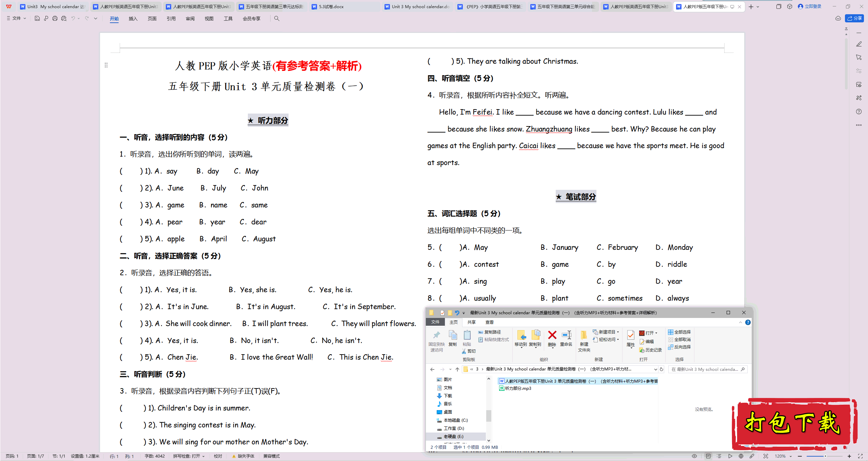Image resolution: width=868 pixels, height=461 pixels.
Task: Click the Explorer up-directory arrow
Action: coord(457,369)
